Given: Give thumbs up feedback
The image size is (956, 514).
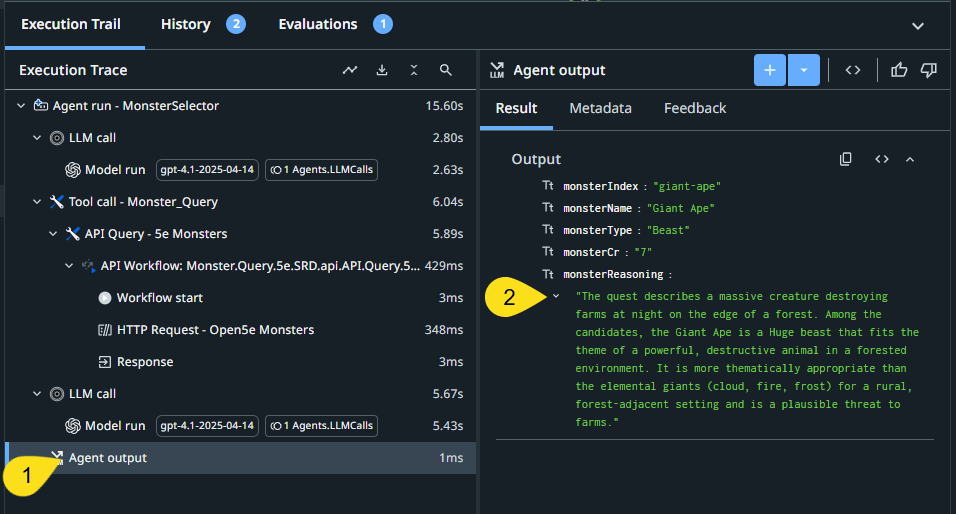Looking at the screenshot, I should point(899,70).
